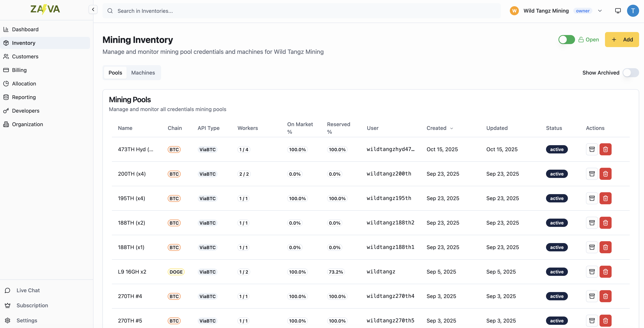Delete the 270TH #4 pool
The image size is (644, 328).
[605, 296]
